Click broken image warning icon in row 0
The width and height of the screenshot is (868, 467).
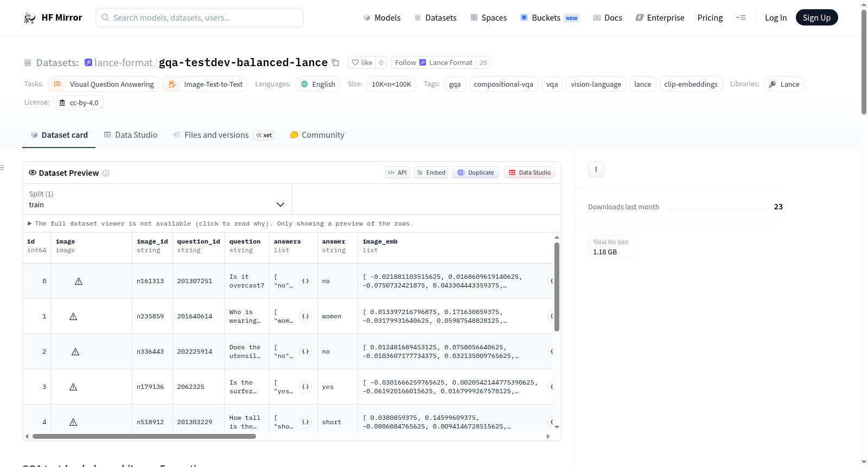[79, 281]
